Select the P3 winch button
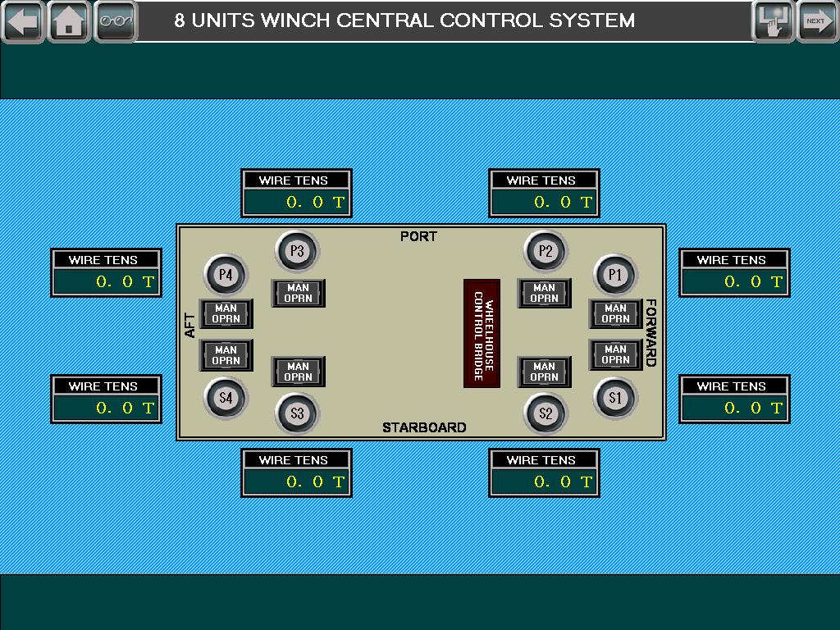 click(x=297, y=251)
